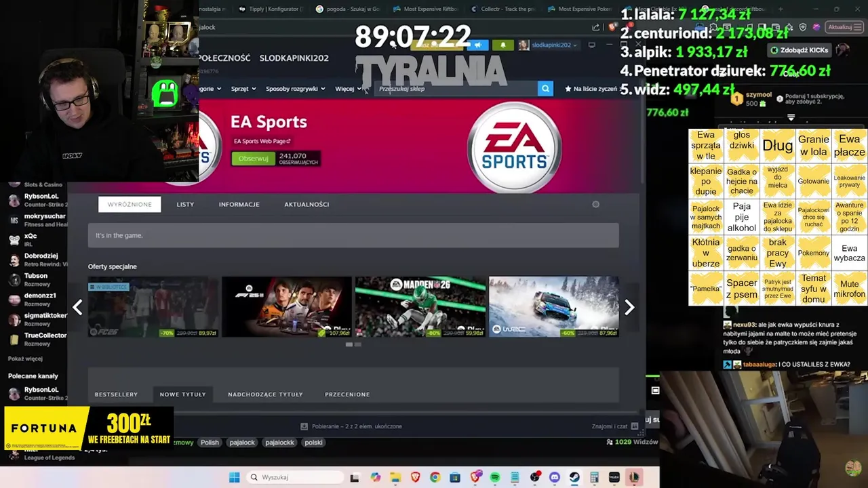This screenshot has width=868, height=488.
Task: Open Discord from the taskbar
Action: [x=555, y=477]
